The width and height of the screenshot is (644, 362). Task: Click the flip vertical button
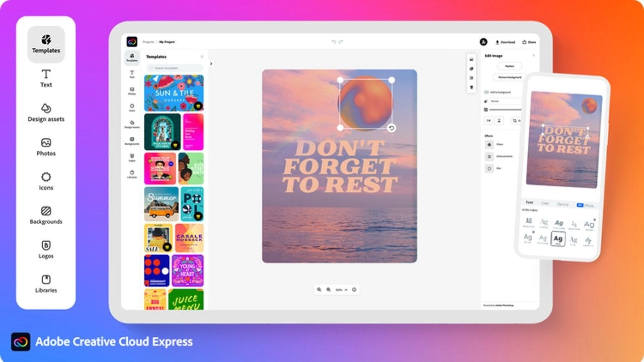[499, 121]
